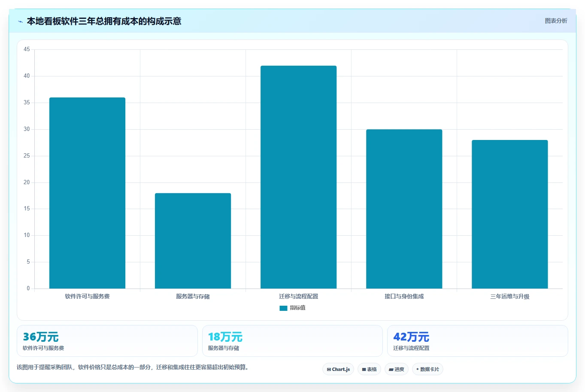Select the 数据卡片 tag chip
Screen dimensions: 585x392
click(427, 369)
